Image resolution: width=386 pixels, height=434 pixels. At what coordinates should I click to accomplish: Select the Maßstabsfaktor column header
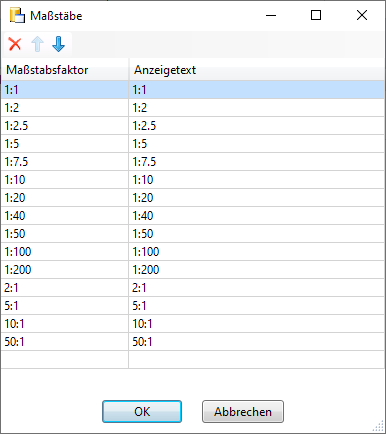65,70
